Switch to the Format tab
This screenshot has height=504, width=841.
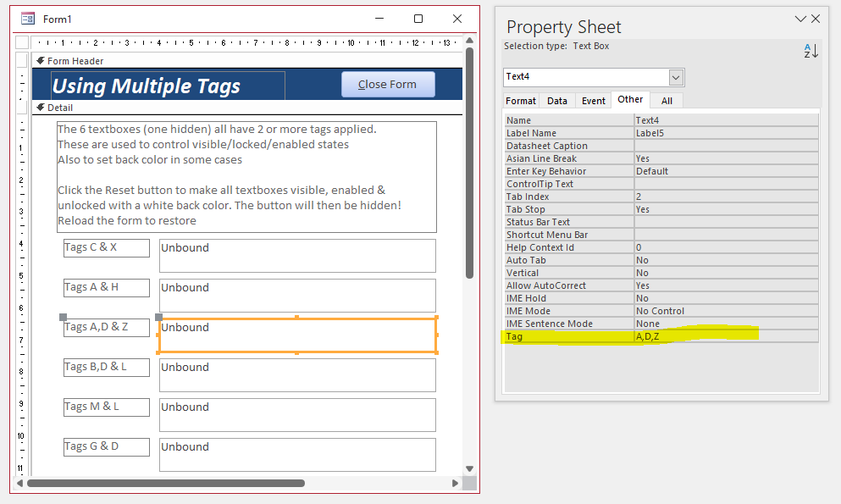(x=520, y=101)
